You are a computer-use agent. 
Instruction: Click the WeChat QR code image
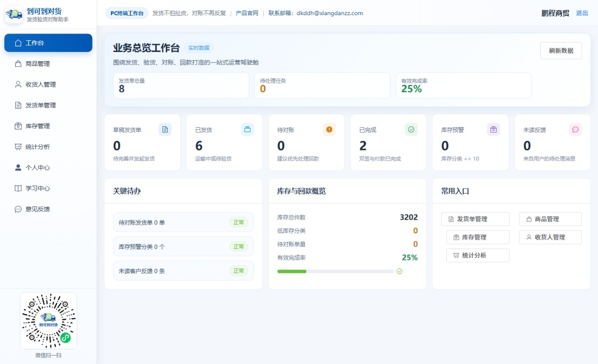[48, 320]
